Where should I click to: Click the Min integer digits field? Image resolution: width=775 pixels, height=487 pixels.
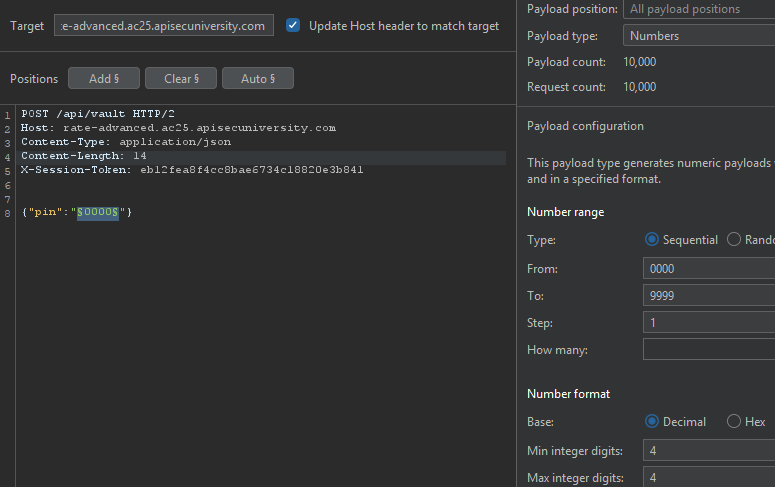(x=709, y=450)
